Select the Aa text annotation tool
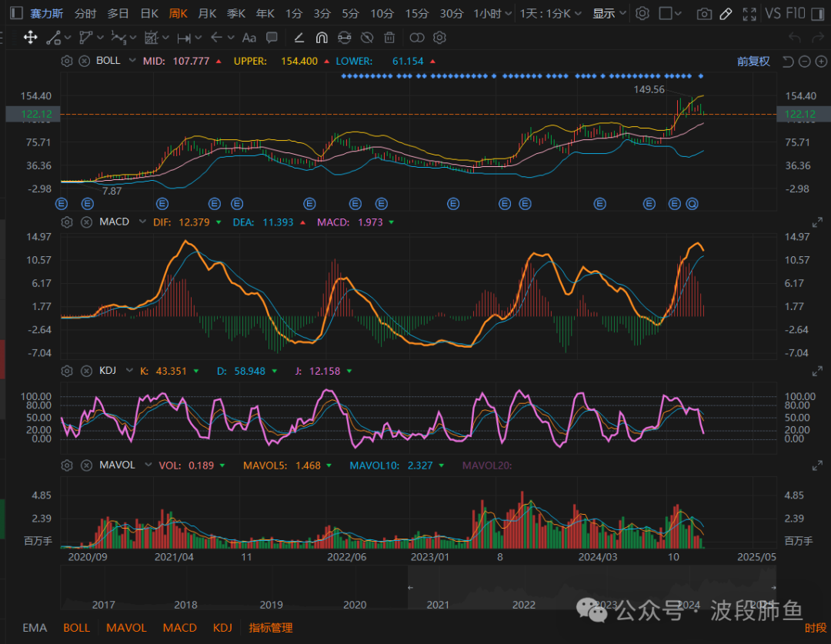Image resolution: width=831 pixels, height=644 pixels. (249, 38)
